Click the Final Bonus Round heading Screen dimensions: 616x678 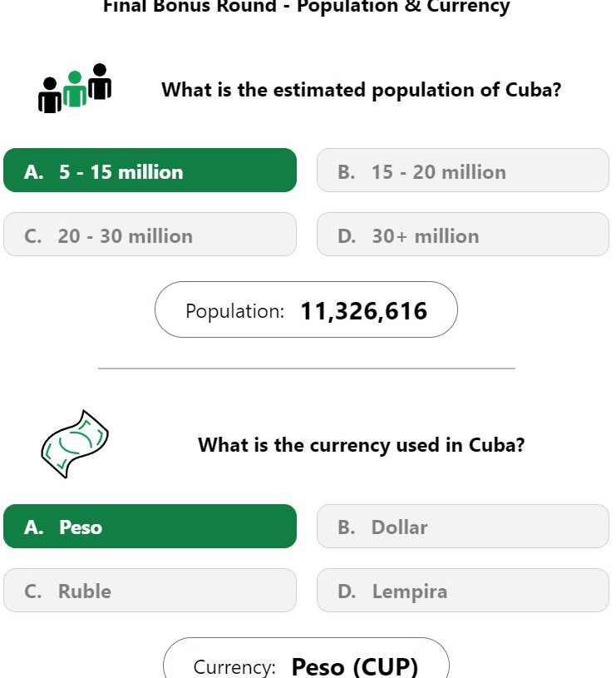tap(306, 7)
